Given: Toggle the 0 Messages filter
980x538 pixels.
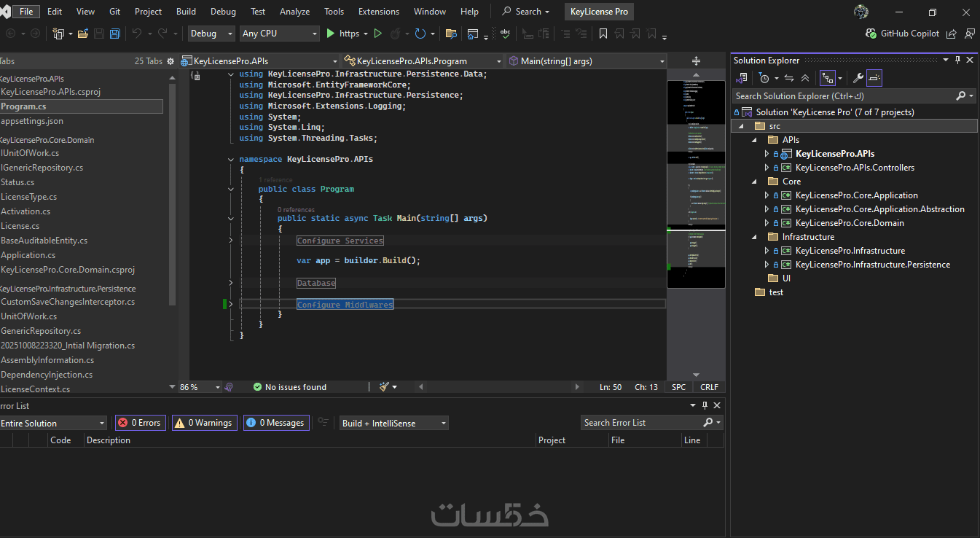Looking at the screenshot, I should click(276, 423).
